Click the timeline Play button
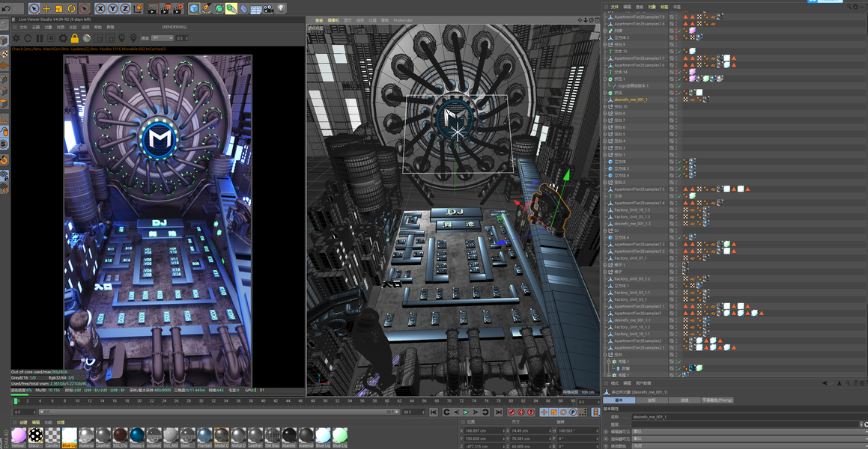The width and height of the screenshot is (868, 449). click(466, 412)
